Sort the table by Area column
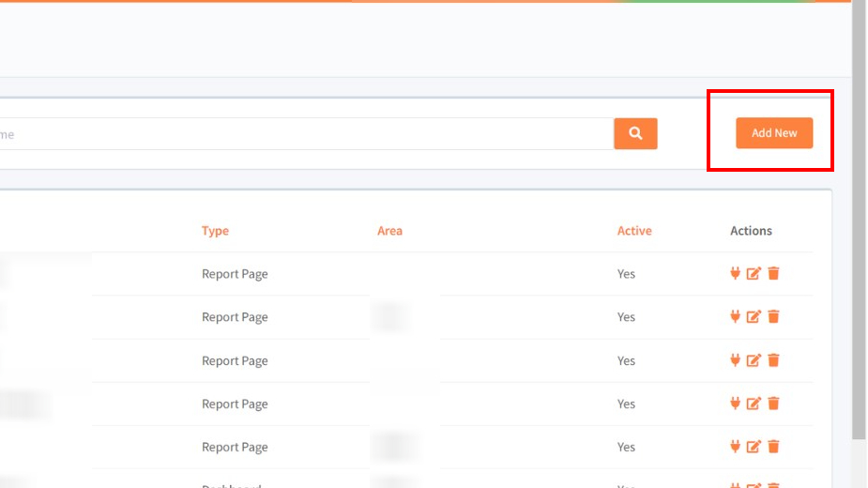This screenshot has width=868, height=488. [389, 231]
